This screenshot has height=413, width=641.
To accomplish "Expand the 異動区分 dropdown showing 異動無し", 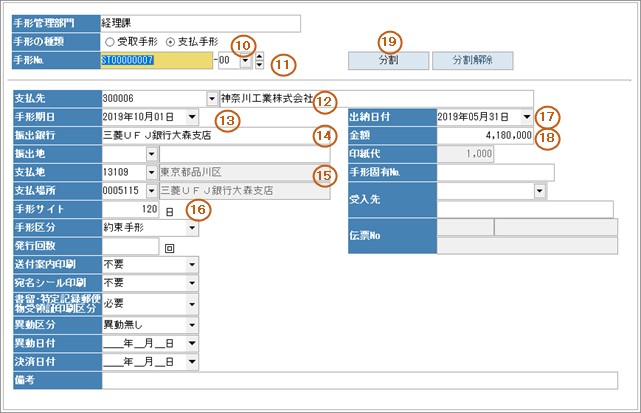I will click(x=191, y=325).
